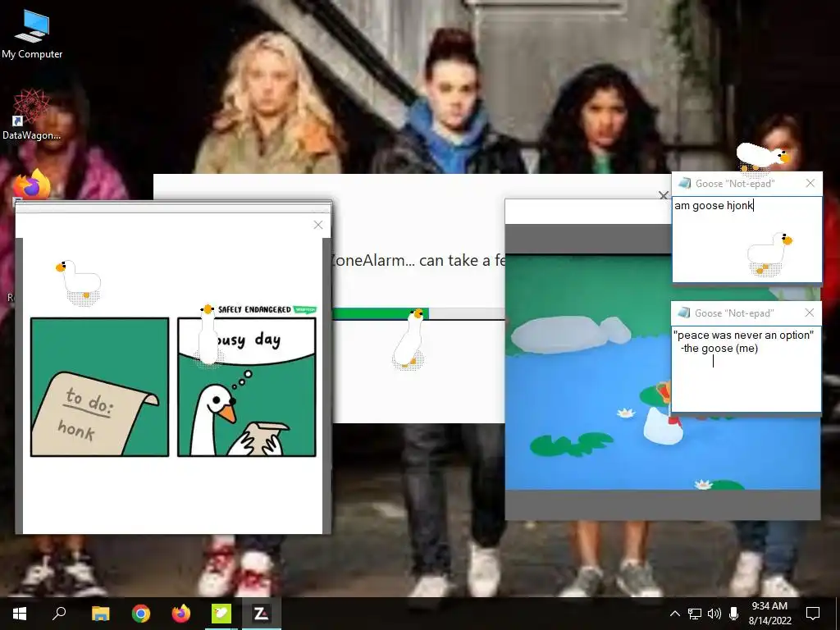Click the '-the goose (me)' line
The width and height of the screenshot is (840, 630).
coord(719,348)
